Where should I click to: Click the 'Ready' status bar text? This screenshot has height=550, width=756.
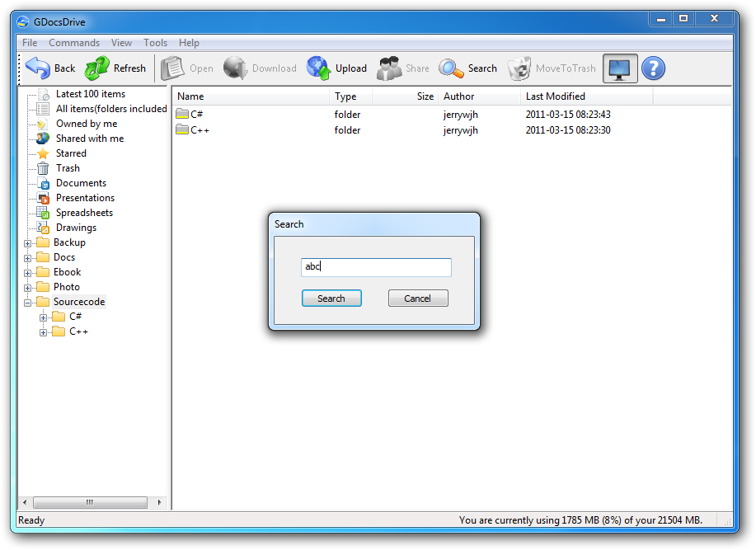pos(31,520)
